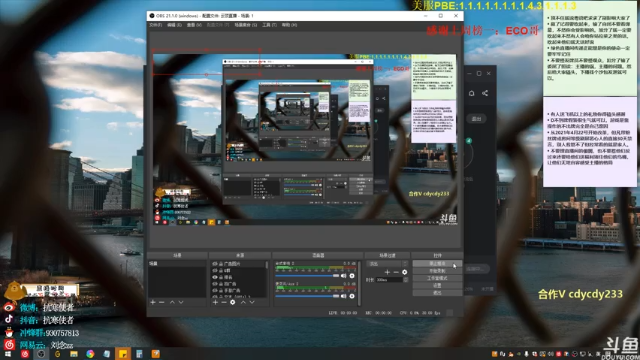Toggle lock icon of the first source
The width and height of the screenshot is (640, 360).
tap(221, 264)
